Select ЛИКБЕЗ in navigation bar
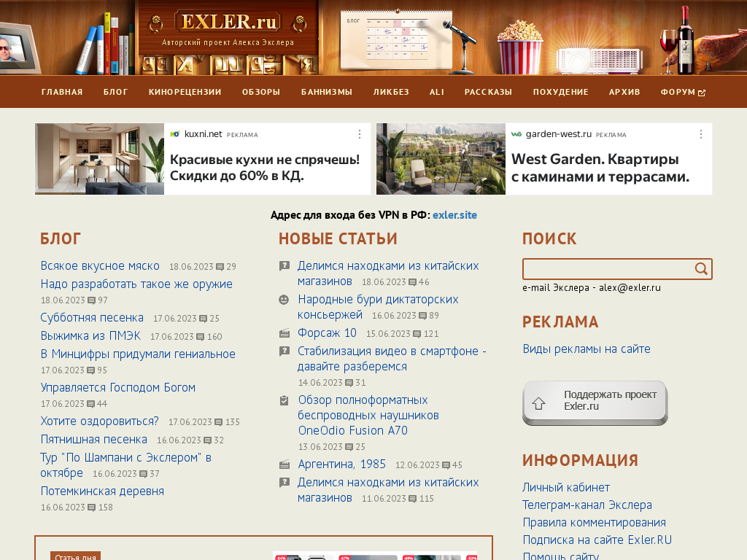This screenshot has width=747, height=560. click(391, 92)
